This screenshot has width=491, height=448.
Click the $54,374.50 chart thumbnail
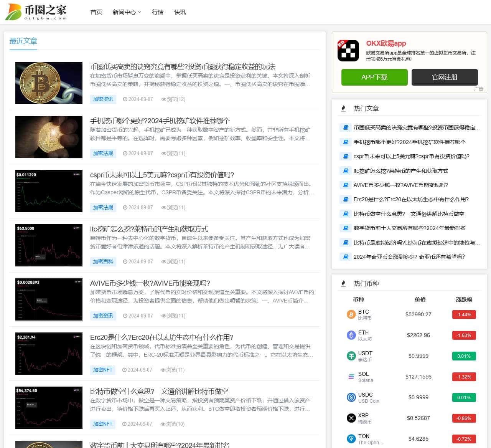[x=49, y=408]
